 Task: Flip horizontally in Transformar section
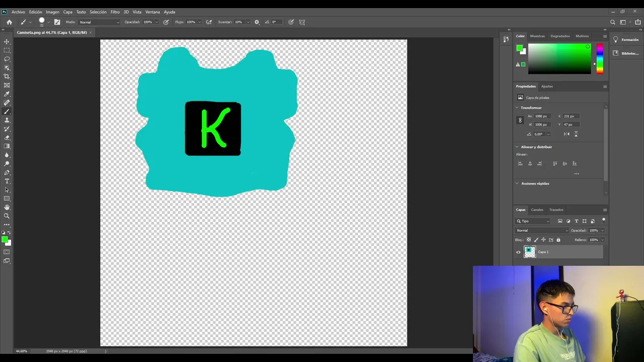point(567,134)
